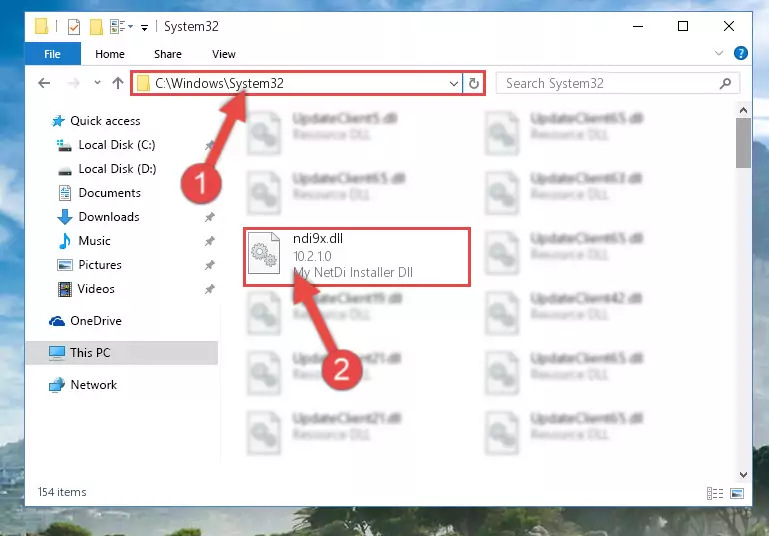The image size is (769, 536).
Task: Expand the ribbon with the chevron
Action: [718, 53]
